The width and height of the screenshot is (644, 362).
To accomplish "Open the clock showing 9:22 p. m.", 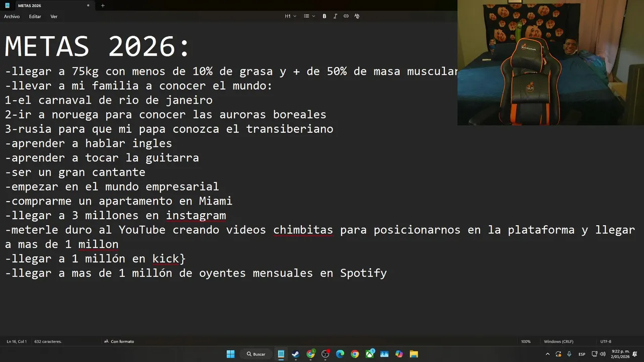I will [x=620, y=354].
